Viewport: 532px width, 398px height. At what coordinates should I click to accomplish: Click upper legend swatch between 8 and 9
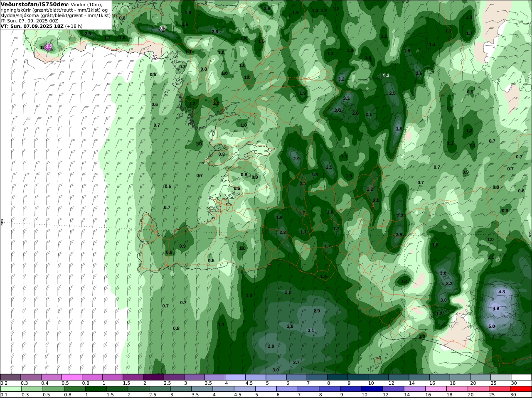coord(337,377)
